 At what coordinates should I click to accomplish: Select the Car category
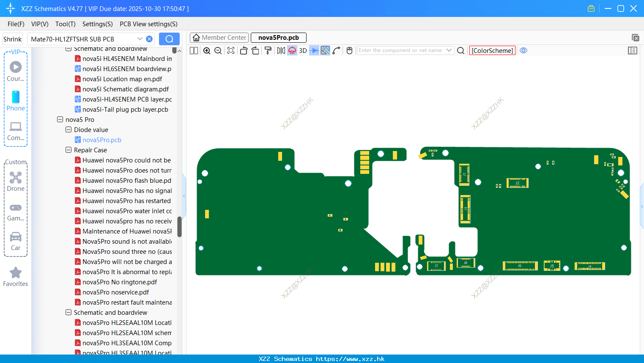click(x=16, y=241)
